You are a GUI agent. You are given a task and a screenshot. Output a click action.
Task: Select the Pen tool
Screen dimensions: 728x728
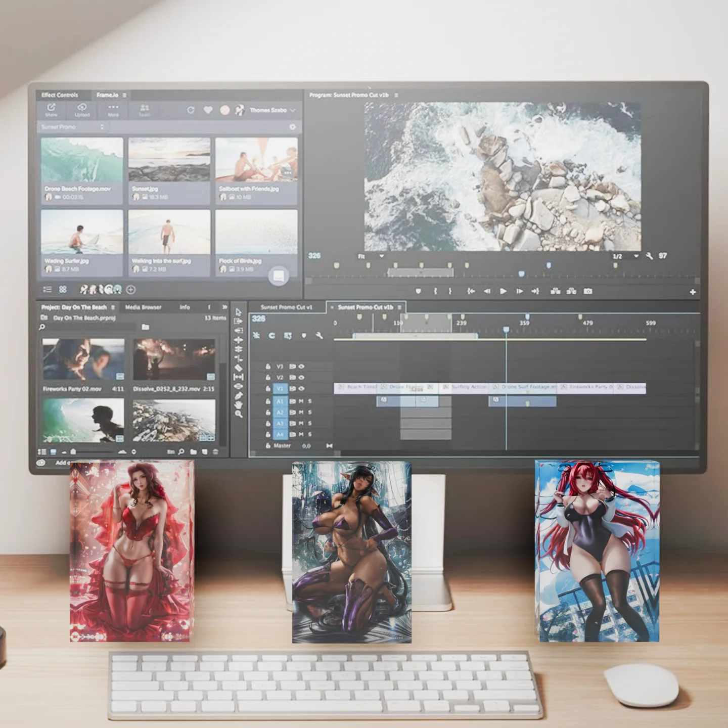238,395
